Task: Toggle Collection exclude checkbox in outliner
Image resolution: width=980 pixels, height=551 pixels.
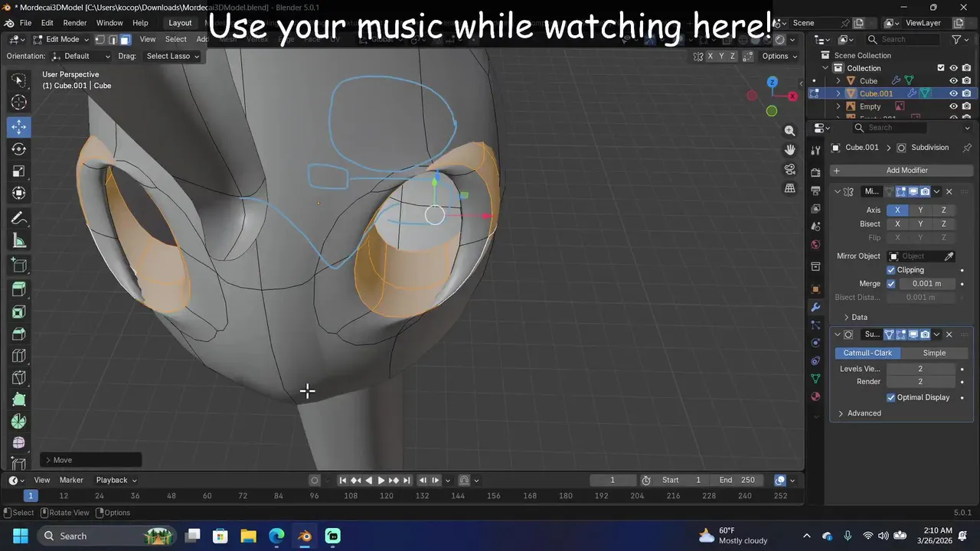Action: [x=941, y=68]
